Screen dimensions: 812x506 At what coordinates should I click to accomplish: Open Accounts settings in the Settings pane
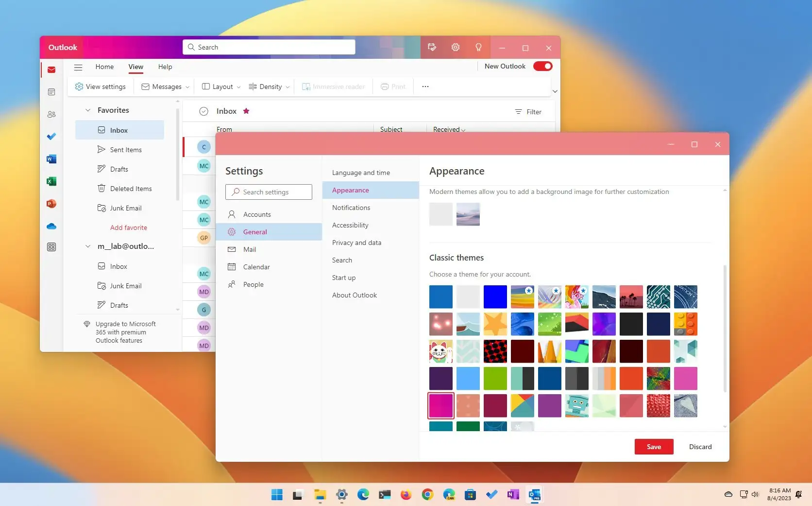point(256,214)
